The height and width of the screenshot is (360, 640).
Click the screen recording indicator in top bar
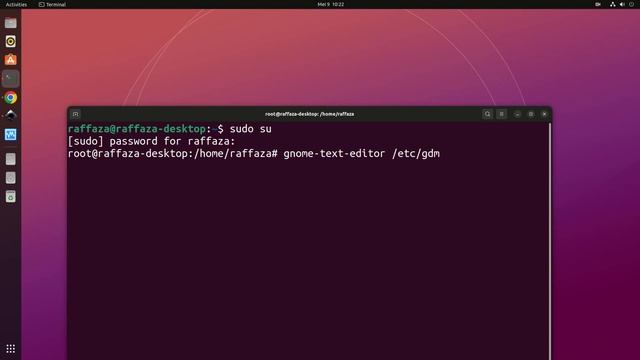[598, 4]
